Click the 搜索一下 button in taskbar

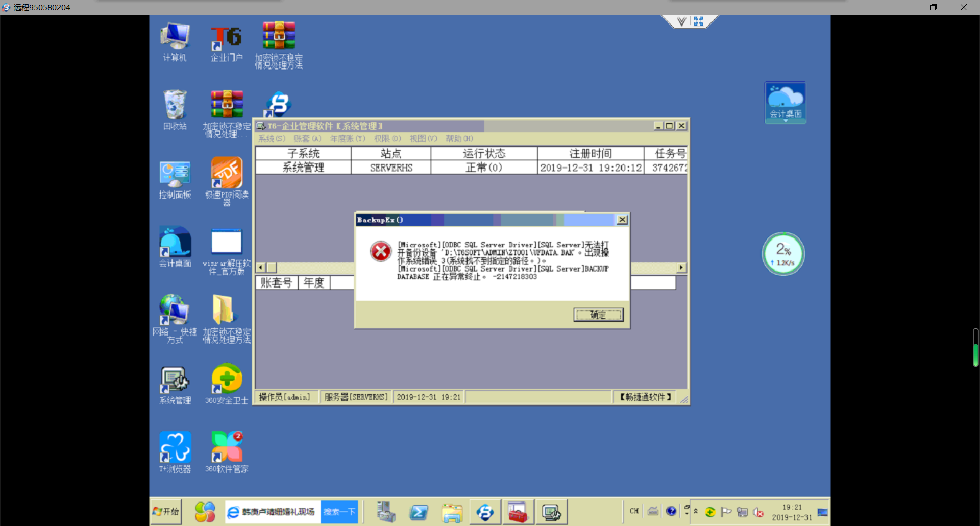click(339, 512)
